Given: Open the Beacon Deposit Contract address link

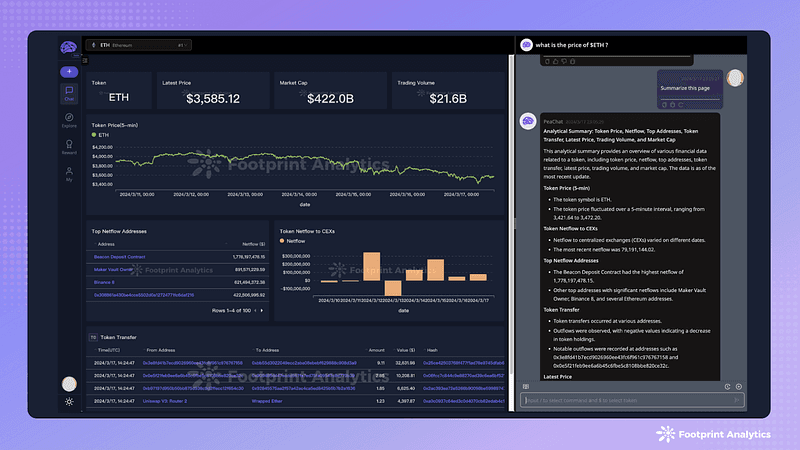Looking at the screenshot, I should (119, 257).
